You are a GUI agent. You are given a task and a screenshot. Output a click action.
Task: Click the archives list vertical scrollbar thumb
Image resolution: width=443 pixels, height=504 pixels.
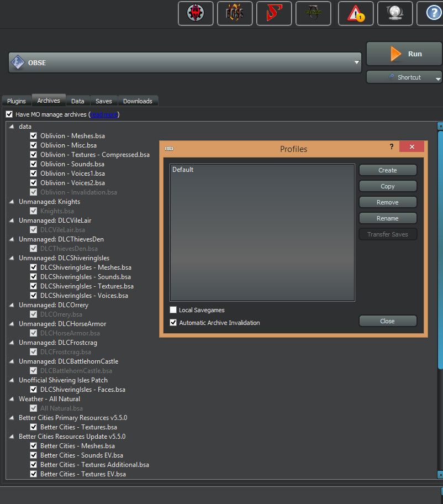click(440, 249)
